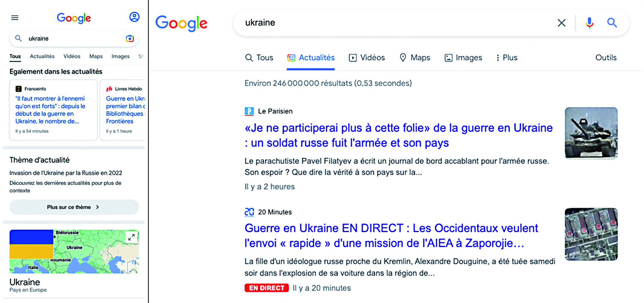The width and height of the screenshot is (644, 303).
Task: Open Google Lens camera icon in mobile search
Action: pyautogui.click(x=130, y=38)
